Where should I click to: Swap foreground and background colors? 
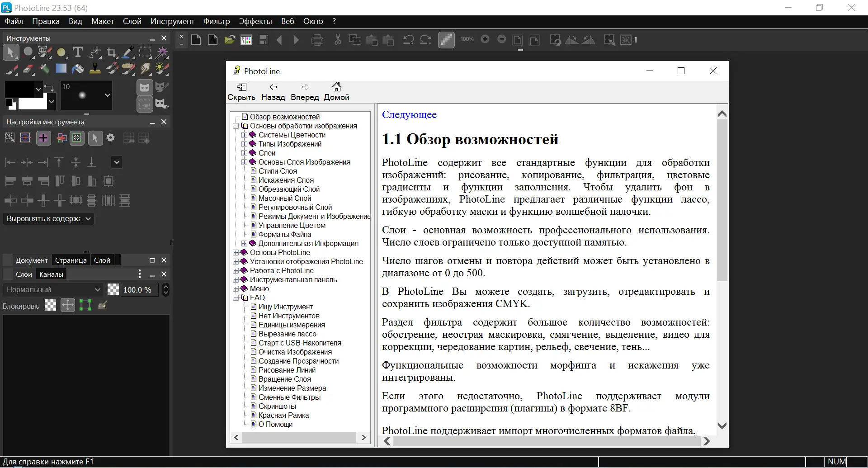(49, 87)
